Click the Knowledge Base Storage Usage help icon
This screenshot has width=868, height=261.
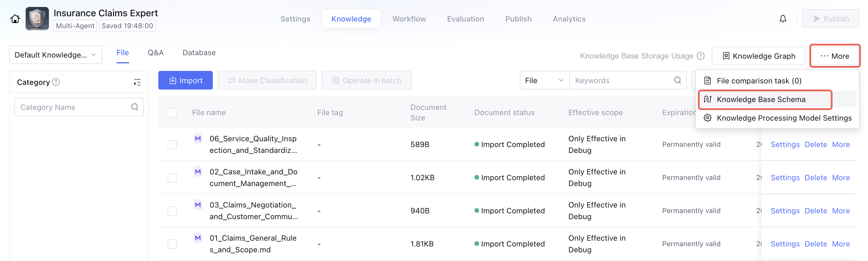(701, 56)
